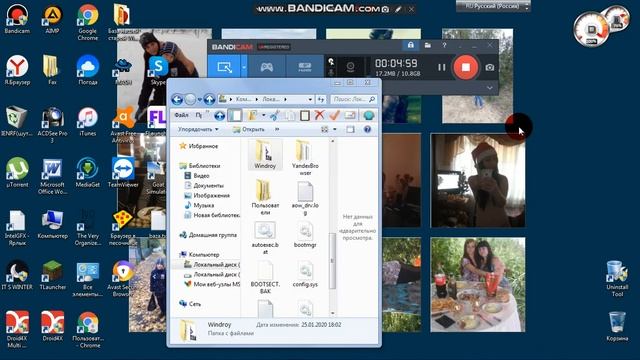Open the Упорядочить dropdown

[198, 129]
